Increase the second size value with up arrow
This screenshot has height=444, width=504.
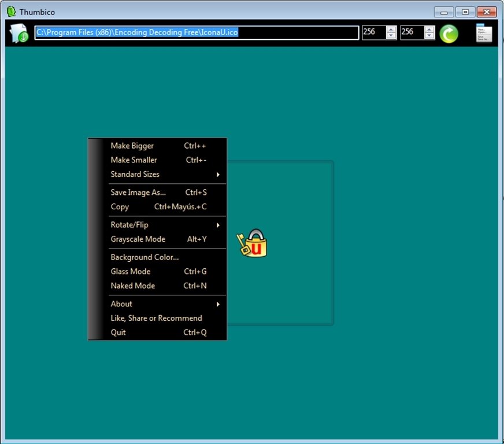429,29
